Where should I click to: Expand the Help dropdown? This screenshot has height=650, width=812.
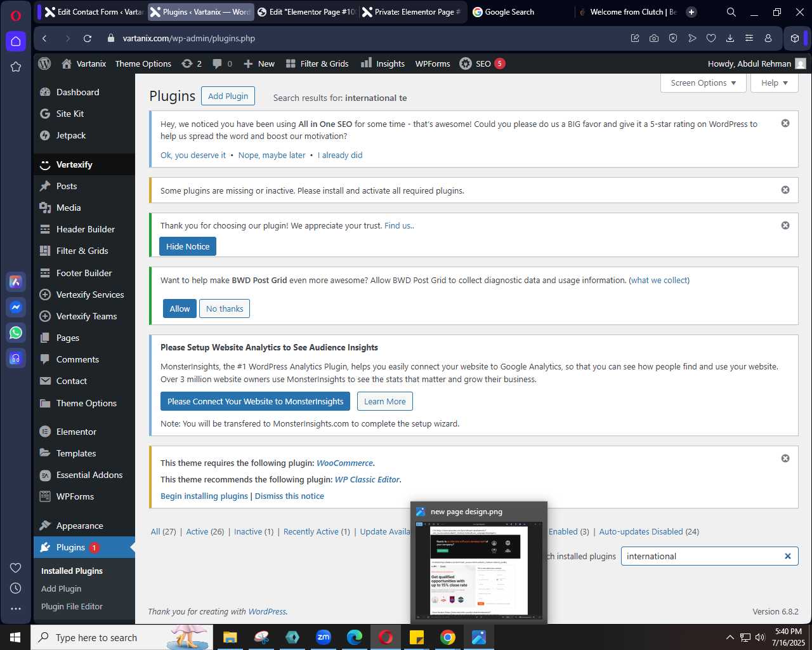775,83
